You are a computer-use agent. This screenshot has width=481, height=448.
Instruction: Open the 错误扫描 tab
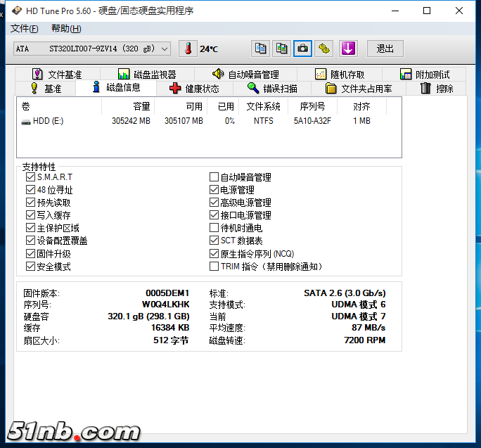(272, 89)
